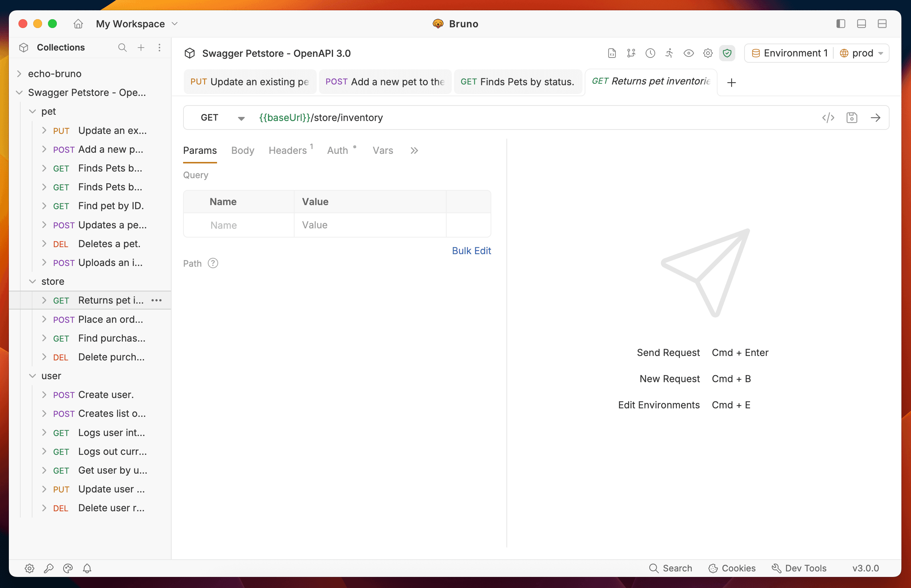Click the save request disk icon

(x=852, y=118)
